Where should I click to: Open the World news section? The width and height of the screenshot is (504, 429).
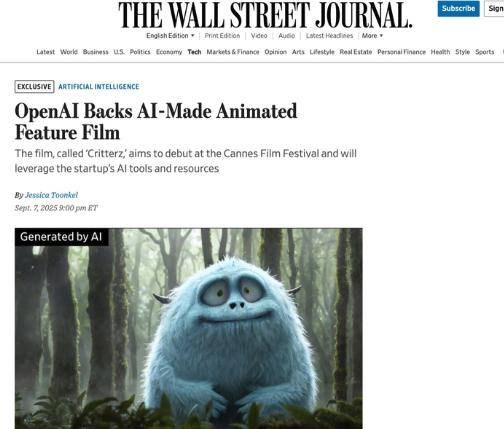(x=69, y=52)
